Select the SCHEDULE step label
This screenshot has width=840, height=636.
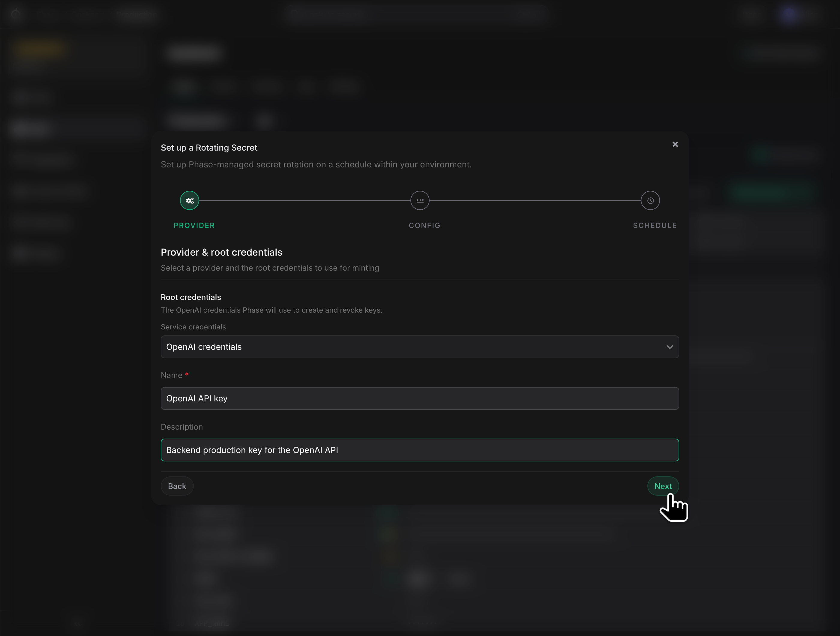click(655, 226)
